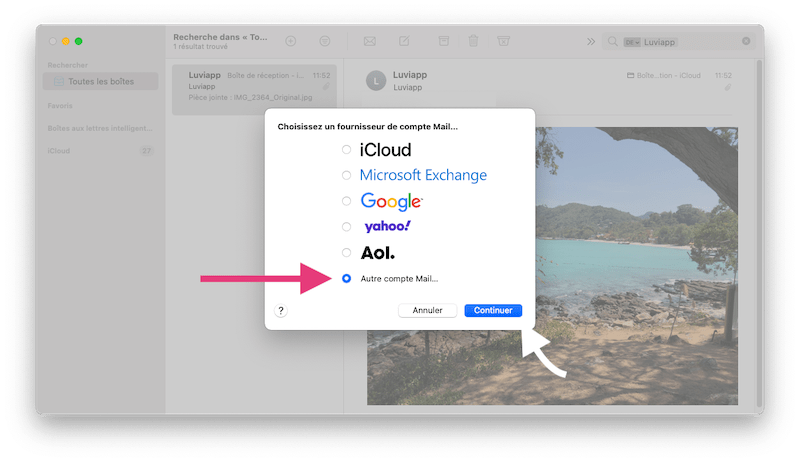Viewport: 800px width, 462px height.
Task: Choose the yahoo! account radio button
Action: click(x=346, y=226)
